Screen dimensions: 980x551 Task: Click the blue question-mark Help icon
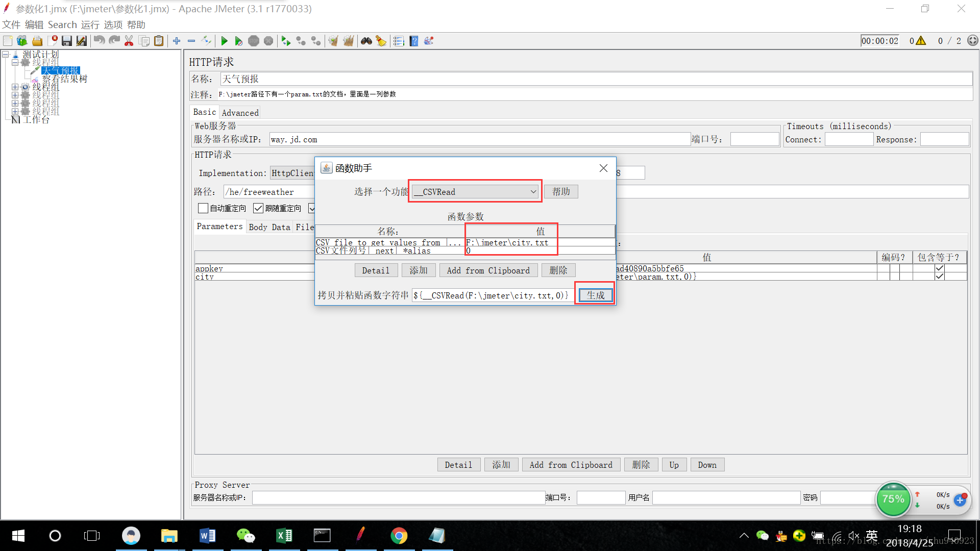point(414,41)
